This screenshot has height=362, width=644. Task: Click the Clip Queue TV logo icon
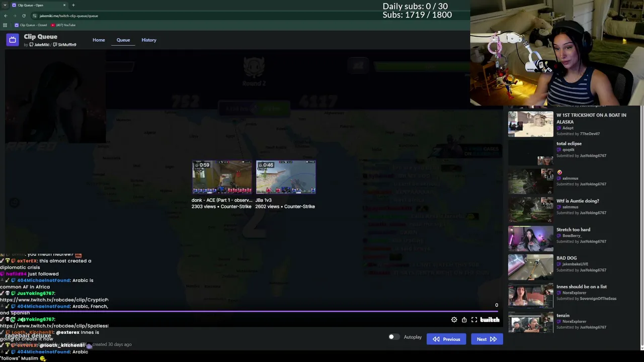tap(13, 40)
